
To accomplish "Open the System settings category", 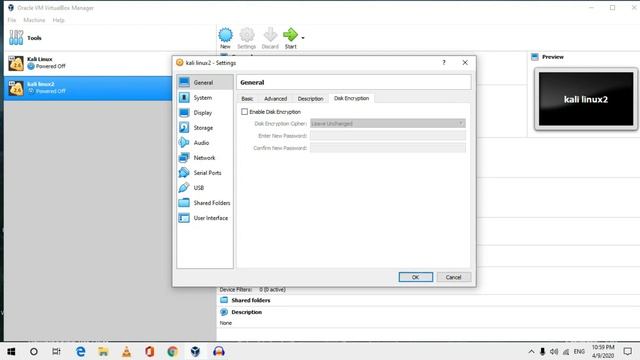I will [205, 98].
